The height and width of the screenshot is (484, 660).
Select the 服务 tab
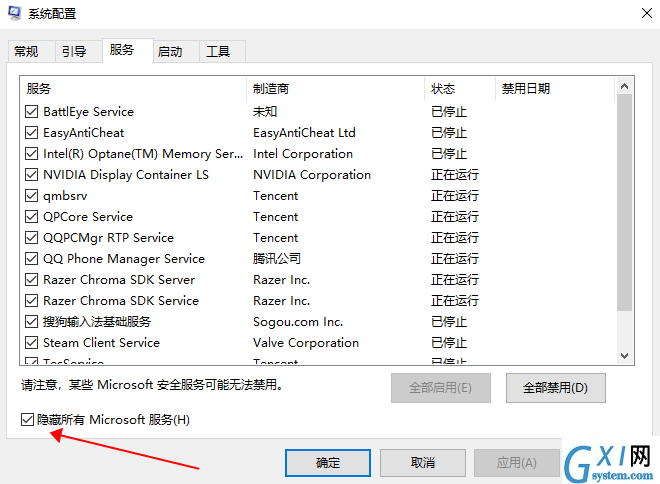[128, 51]
